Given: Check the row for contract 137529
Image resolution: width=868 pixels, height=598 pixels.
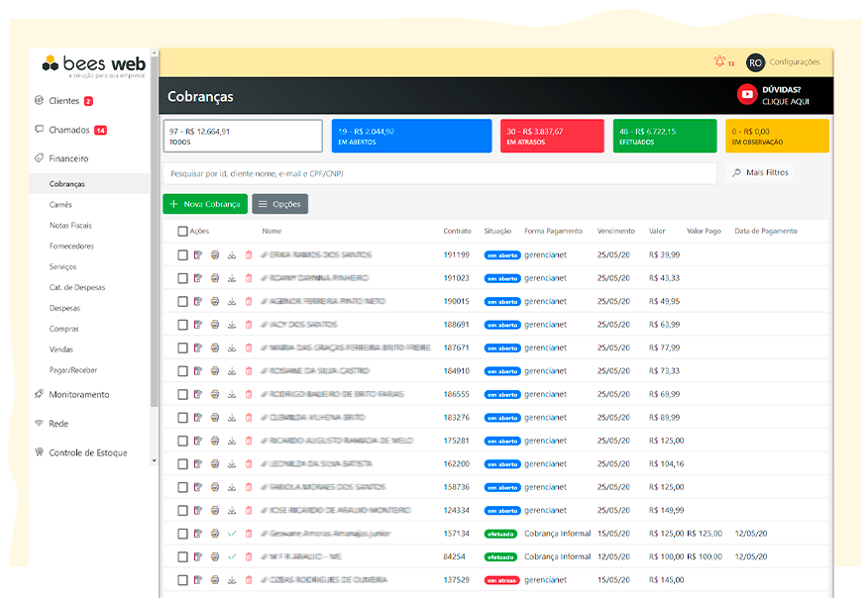Looking at the screenshot, I should [182, 580].
